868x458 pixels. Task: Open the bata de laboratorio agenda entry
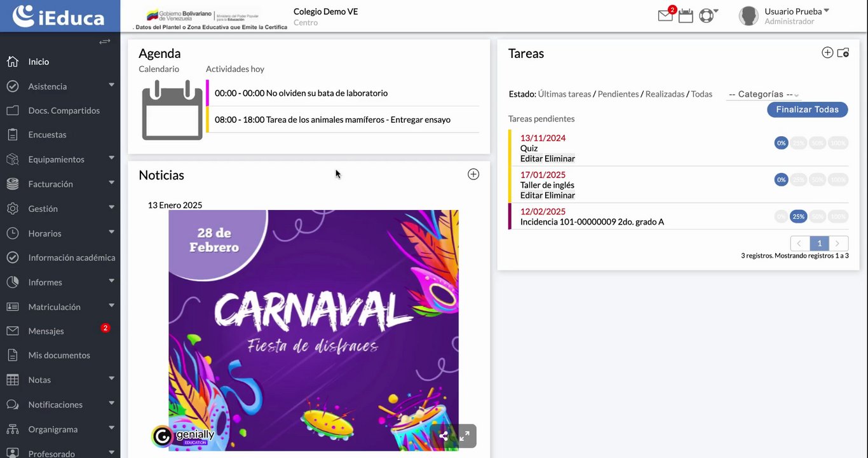coord(343,93)
